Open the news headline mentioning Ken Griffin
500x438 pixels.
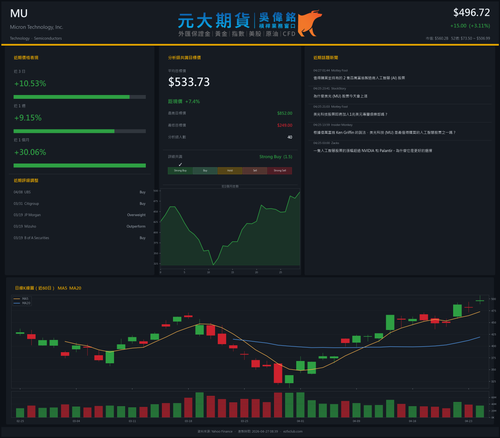click(x=384, y=132)
